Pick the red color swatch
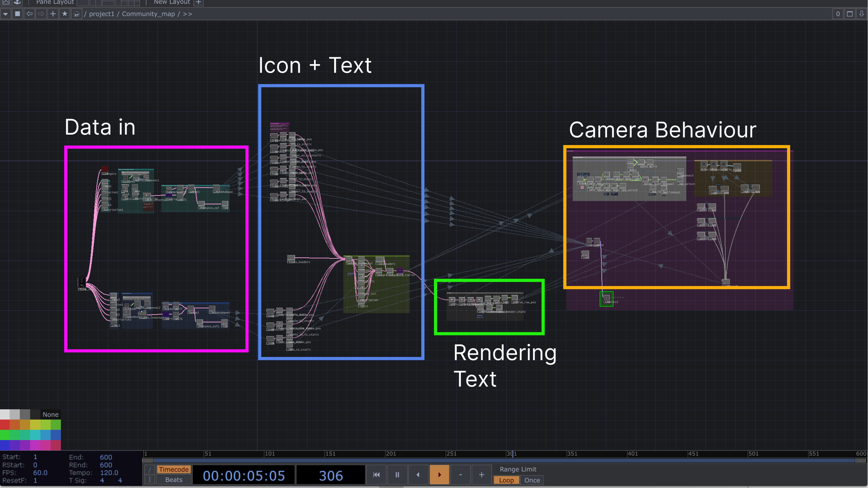This screenshot has height=488, width=868. click(x=5, y=425)
